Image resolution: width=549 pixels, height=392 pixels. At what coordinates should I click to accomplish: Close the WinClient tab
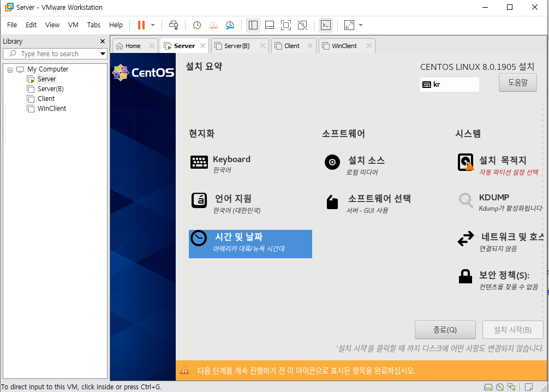369,46
